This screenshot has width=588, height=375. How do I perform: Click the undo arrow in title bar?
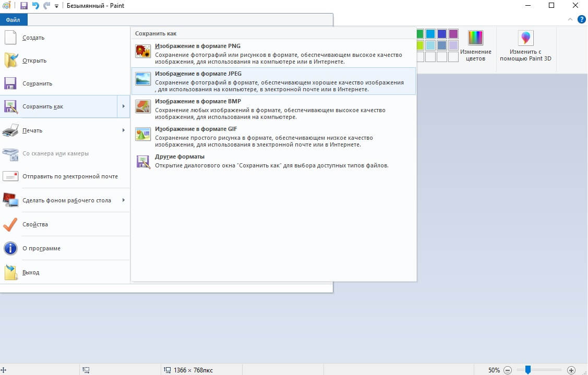[x=35, y=6]
